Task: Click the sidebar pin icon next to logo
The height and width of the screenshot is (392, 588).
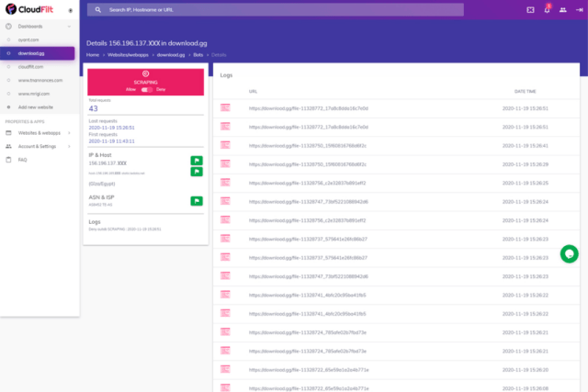Action: [x=71, y=10]
